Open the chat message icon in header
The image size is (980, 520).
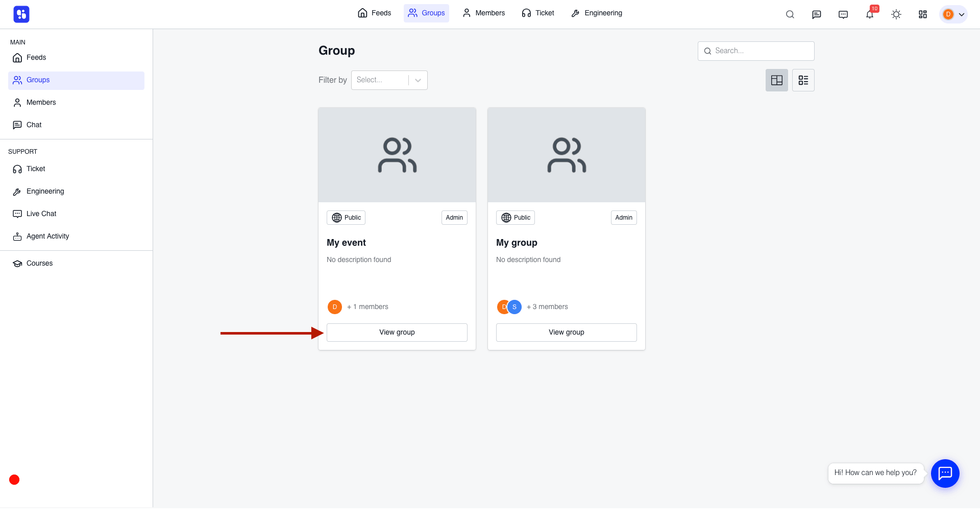pyautogui.click(x=817, y=14)
